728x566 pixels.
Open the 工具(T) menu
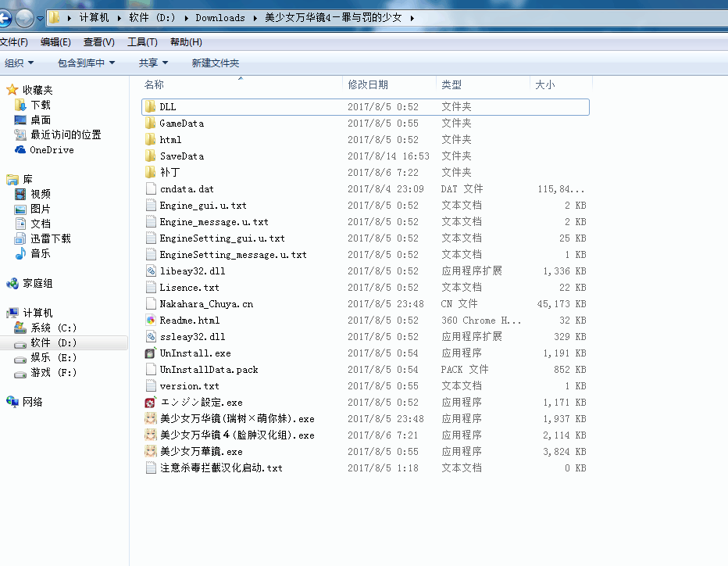(x=142, y=41)
